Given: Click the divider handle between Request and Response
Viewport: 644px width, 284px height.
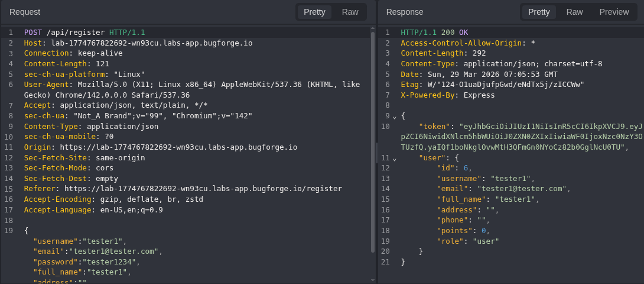Looking at the screenshot, I should [x=376, y=153].
